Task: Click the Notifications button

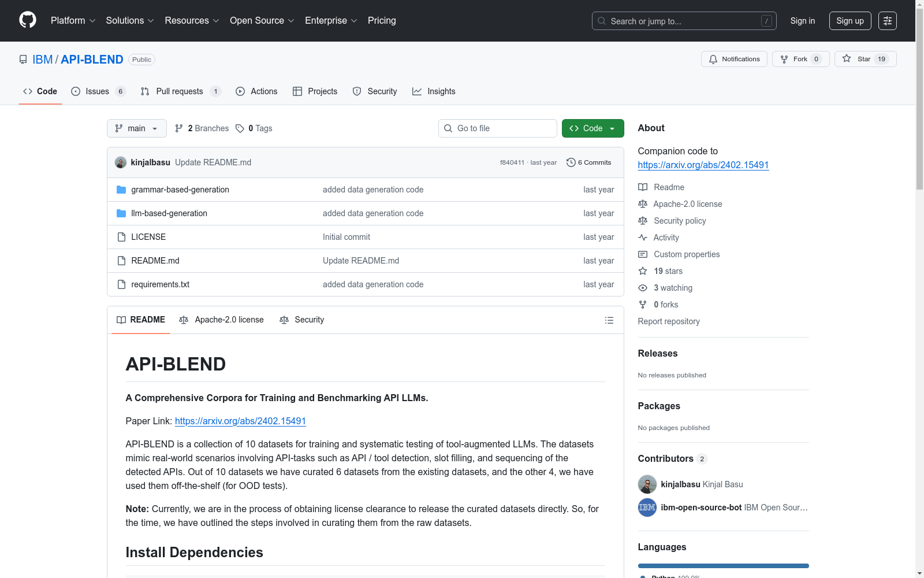Action: (x=734, y=59)
